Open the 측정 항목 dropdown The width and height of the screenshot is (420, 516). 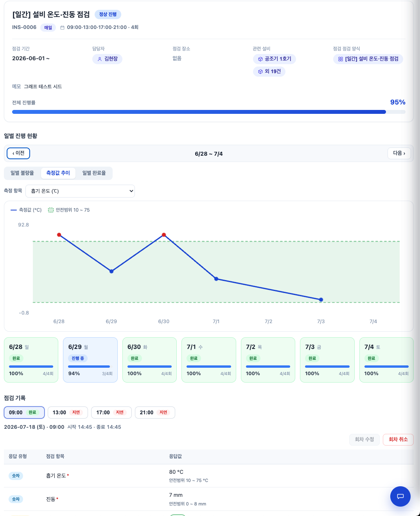pyautogui.click(x=80, y=191)
